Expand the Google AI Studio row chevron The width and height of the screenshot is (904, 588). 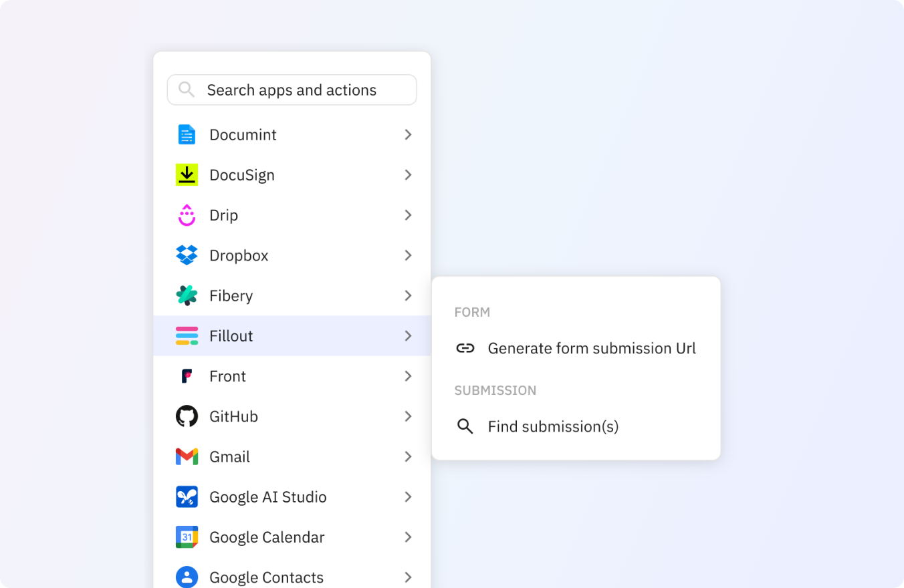(x=408, y=496)
